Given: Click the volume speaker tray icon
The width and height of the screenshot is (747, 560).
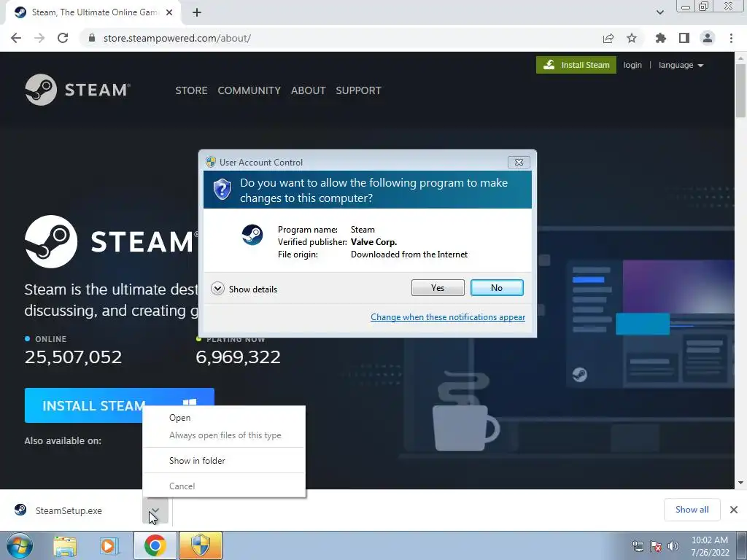Looking at the screenshot, I should [673, 546].
